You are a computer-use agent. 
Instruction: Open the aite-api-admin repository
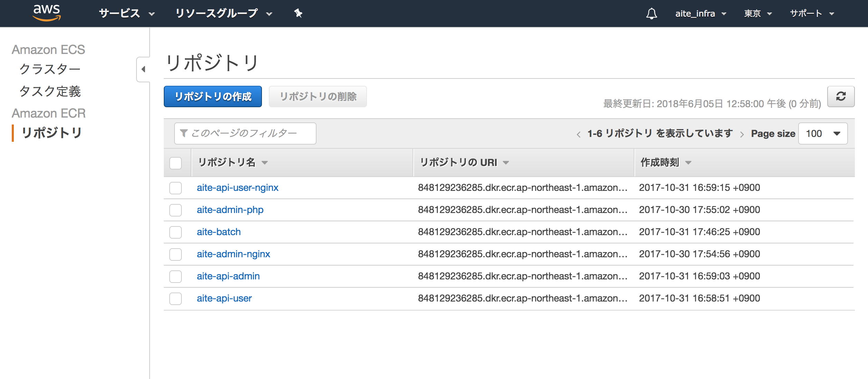(228, 276)
